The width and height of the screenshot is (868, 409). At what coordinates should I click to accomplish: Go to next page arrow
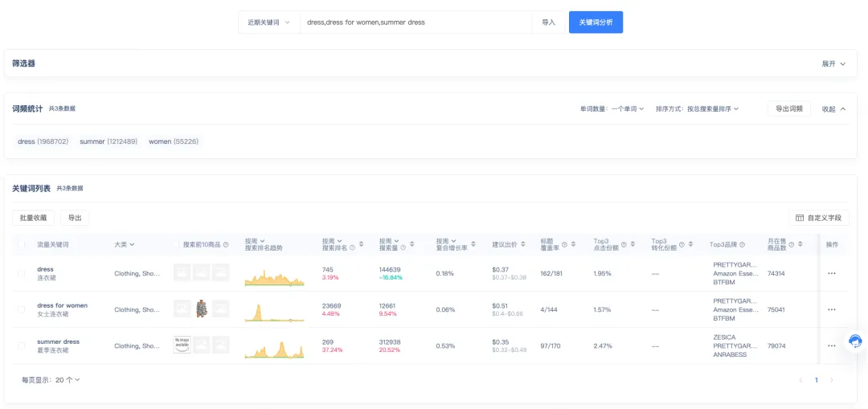(x=831, y=380)
